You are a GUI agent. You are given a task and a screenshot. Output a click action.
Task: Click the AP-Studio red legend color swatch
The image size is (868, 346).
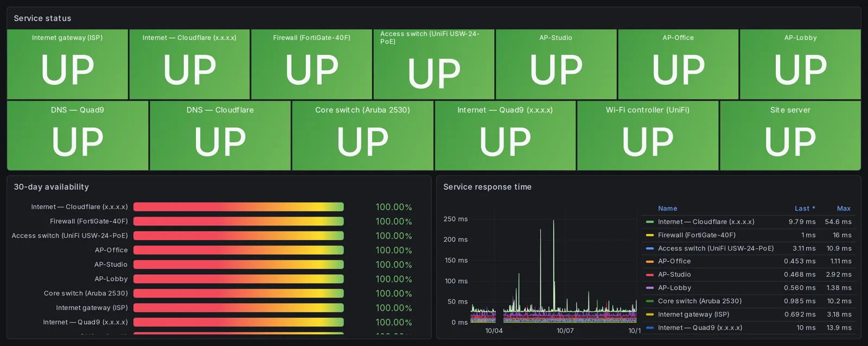point(649,275)
